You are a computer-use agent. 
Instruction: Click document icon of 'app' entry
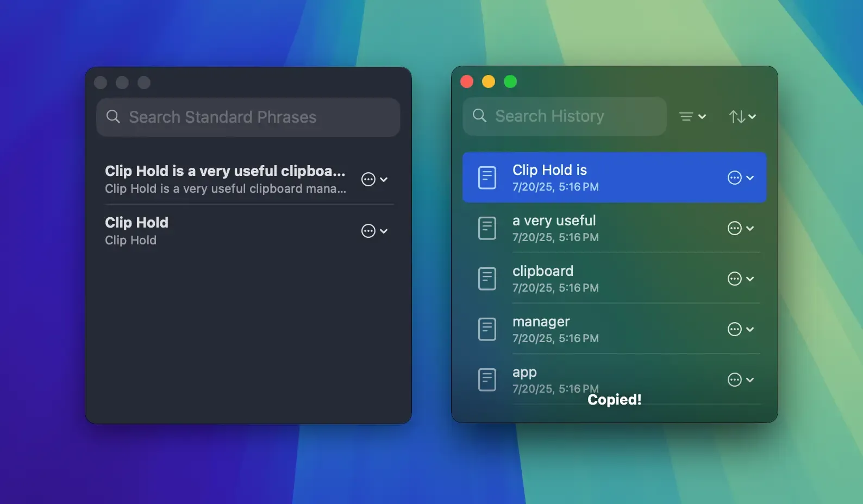point(487,380)
